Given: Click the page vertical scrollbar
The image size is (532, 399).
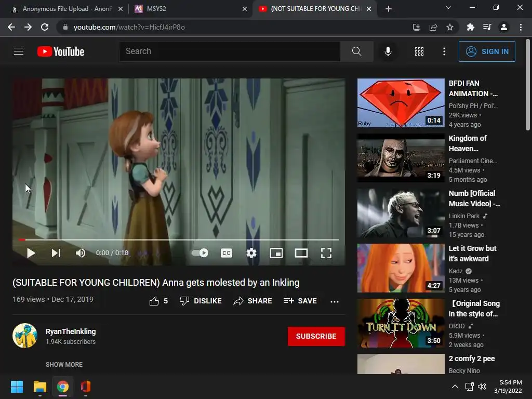Looking at the screenshot, I should point(528,85).
